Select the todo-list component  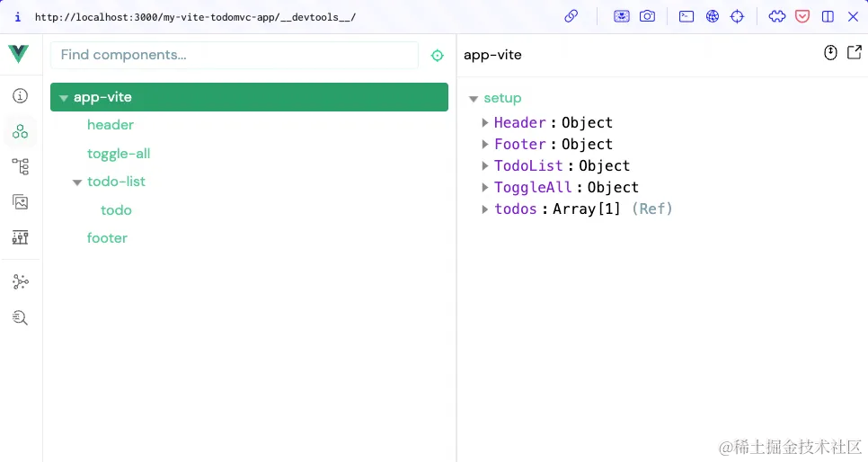116,182
